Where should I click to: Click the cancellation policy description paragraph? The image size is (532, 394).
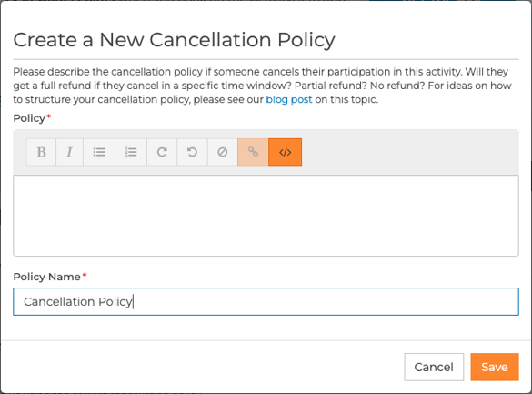click(x=262, y=86)
